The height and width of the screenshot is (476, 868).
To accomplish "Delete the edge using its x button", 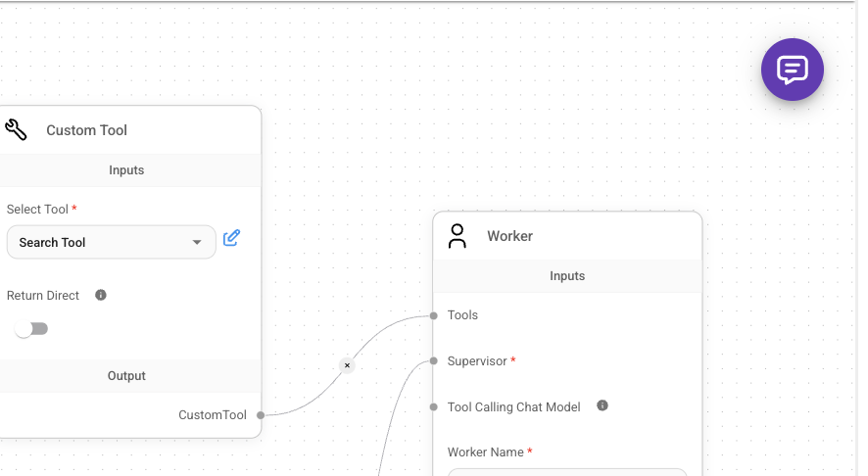I will click(x=347, y=365).
